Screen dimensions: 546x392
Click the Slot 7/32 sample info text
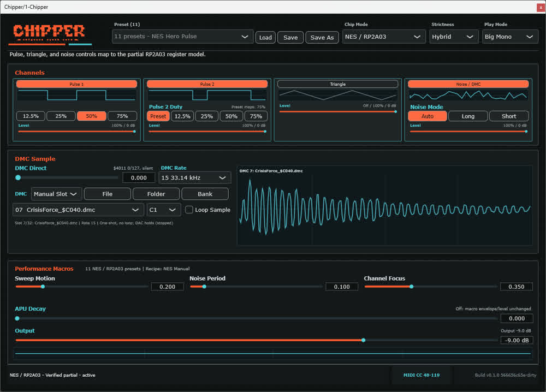(94, 223)
